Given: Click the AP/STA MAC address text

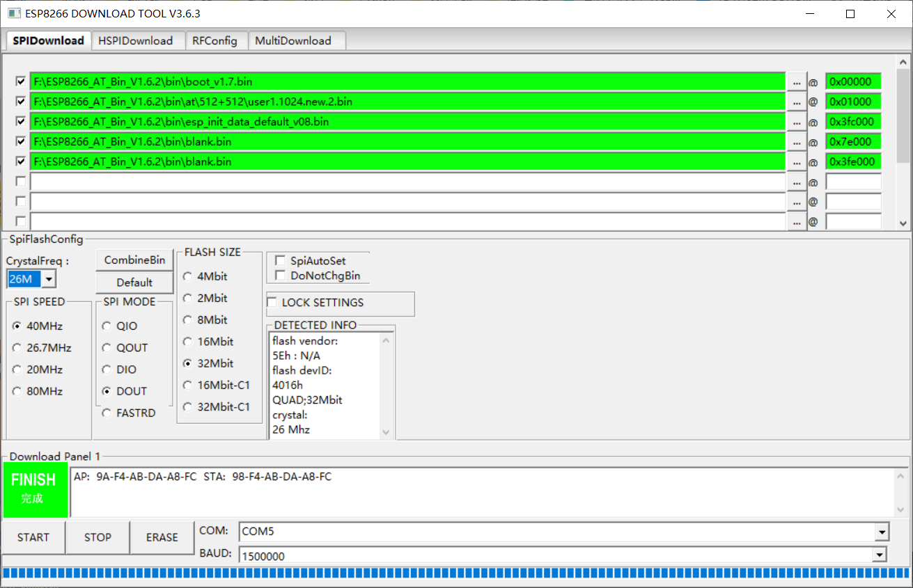Looking at the screenshot, I should 203,477.
